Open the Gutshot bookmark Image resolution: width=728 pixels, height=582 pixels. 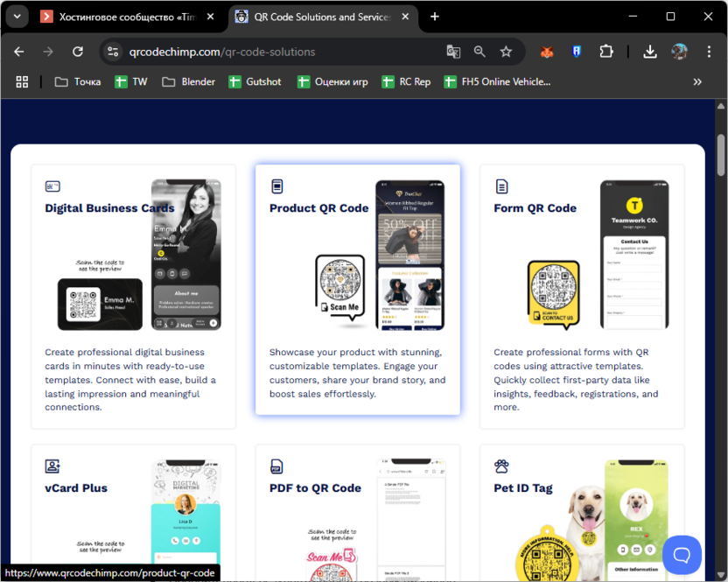click(x=255, y=81)
